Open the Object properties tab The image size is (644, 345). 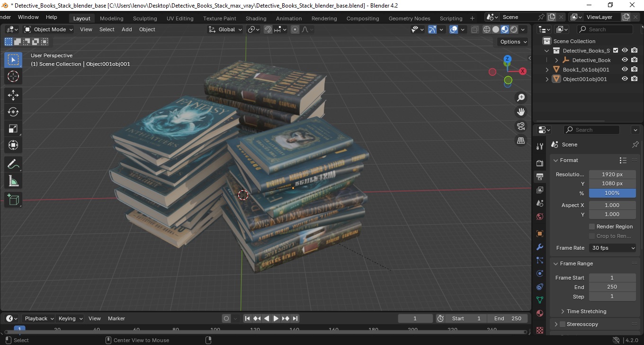click(x=539, y=234)
